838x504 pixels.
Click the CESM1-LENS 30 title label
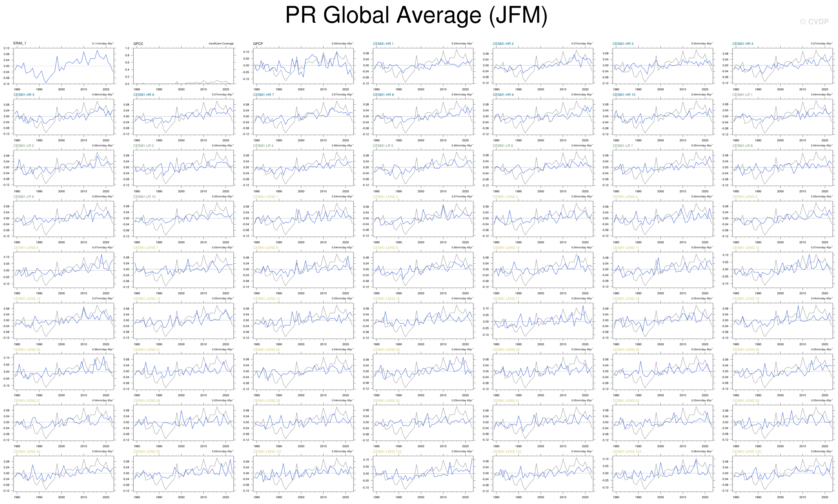(x=386, y=400)
